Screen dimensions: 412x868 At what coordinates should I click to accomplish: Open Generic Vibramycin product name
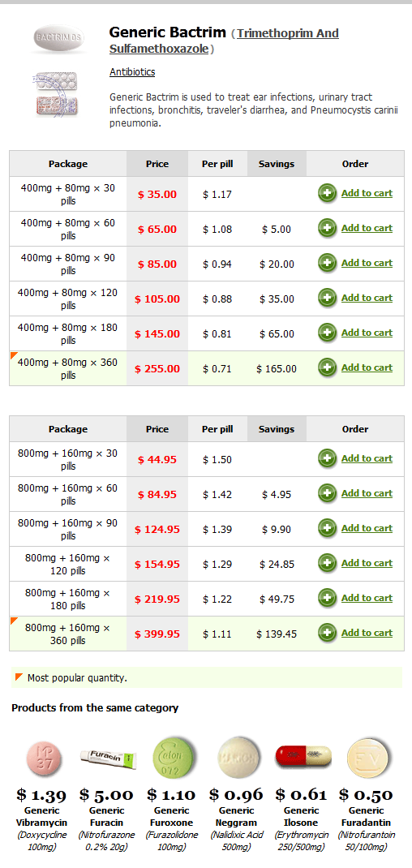point(41,817)
